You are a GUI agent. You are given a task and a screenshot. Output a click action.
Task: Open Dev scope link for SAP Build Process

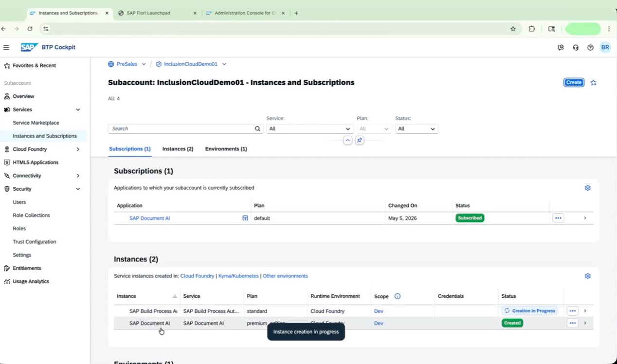point(379,311)
